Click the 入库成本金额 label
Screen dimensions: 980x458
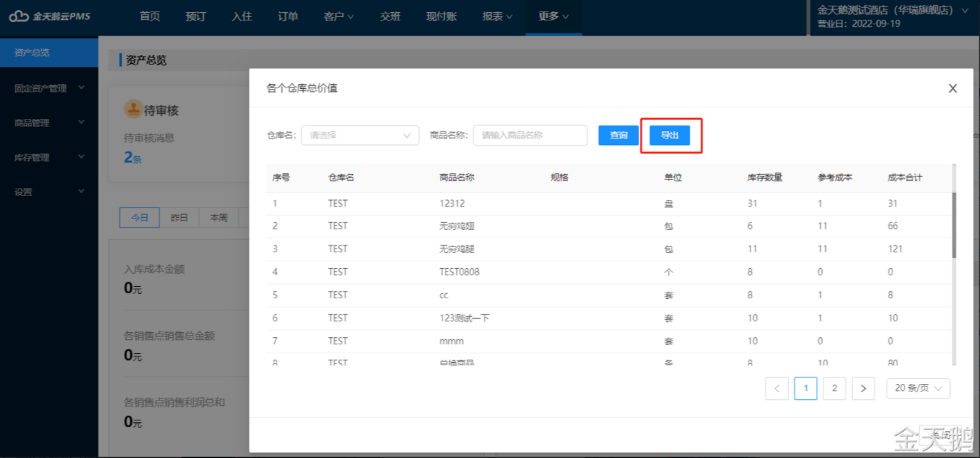coord(154,269)
